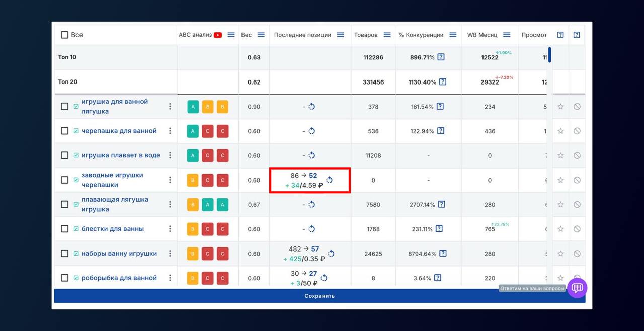Select the роборыбка для ванной row checkbox

click(64, 278)
